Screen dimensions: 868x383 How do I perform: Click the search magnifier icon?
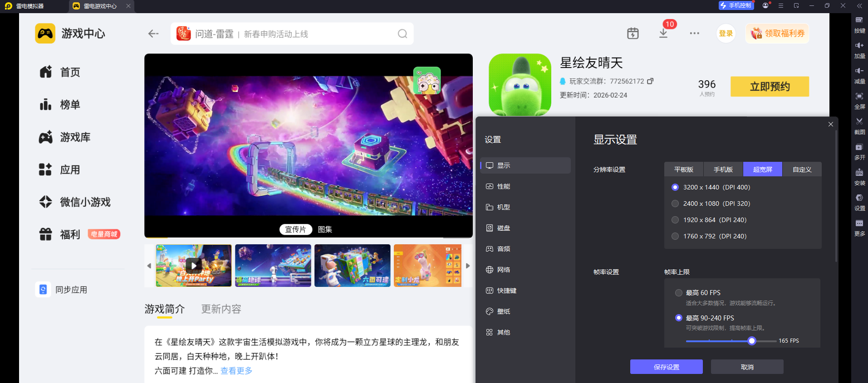coord(402,34)
